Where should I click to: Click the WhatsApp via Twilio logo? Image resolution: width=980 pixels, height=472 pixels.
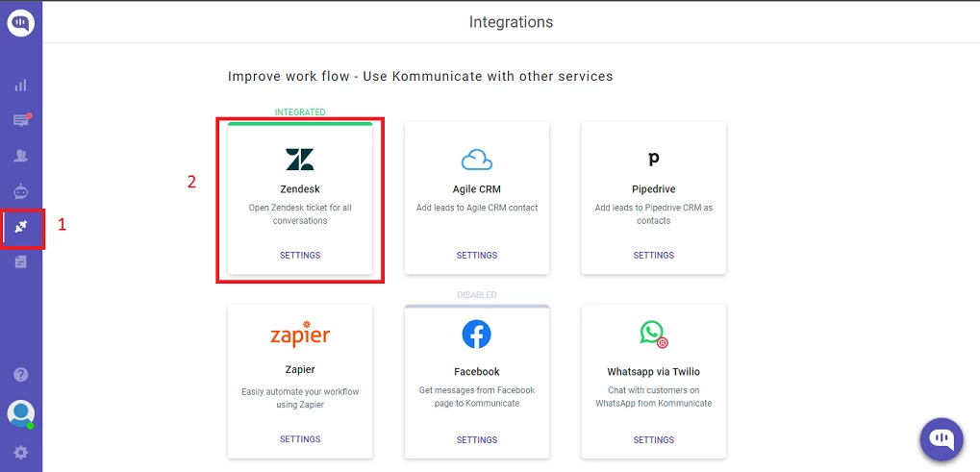(x=654, y=334)
